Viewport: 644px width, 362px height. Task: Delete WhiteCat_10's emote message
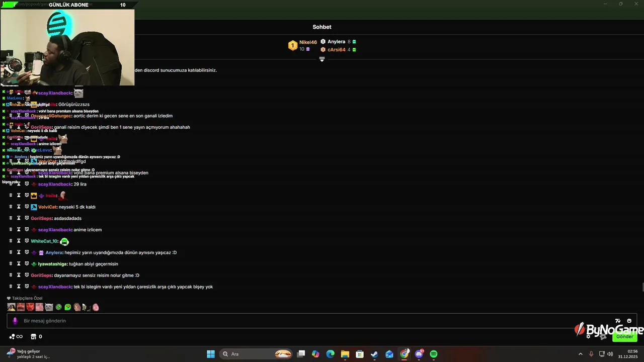pos(11,241)
